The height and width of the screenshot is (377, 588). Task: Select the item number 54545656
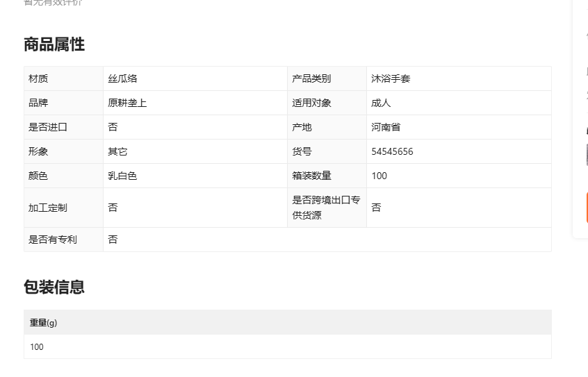tap(392, 151)
